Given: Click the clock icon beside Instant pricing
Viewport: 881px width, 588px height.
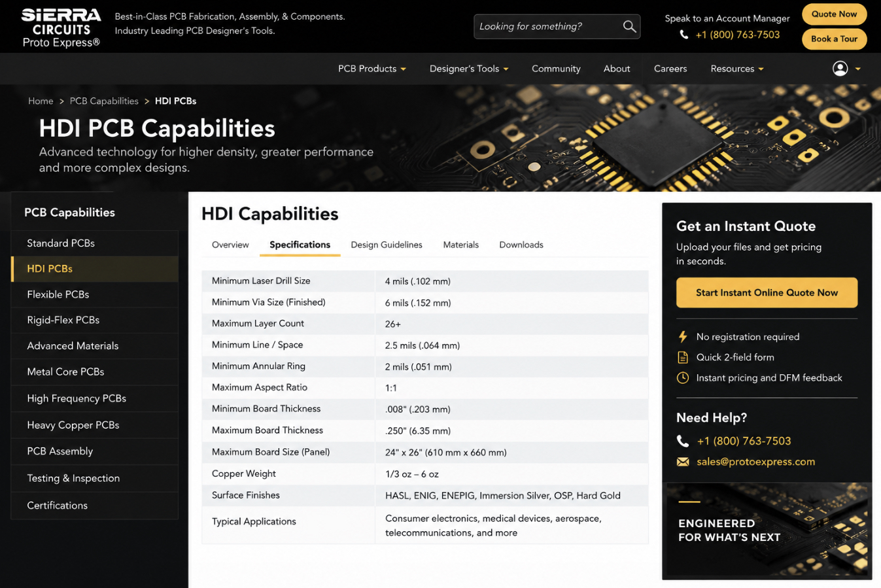Looking at the screenshot, I should pos(683,377).
